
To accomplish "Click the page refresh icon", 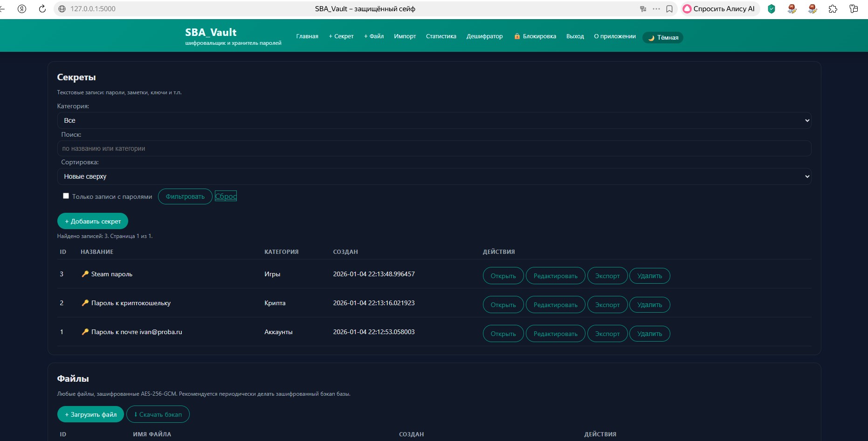I will tap(42, 8).
